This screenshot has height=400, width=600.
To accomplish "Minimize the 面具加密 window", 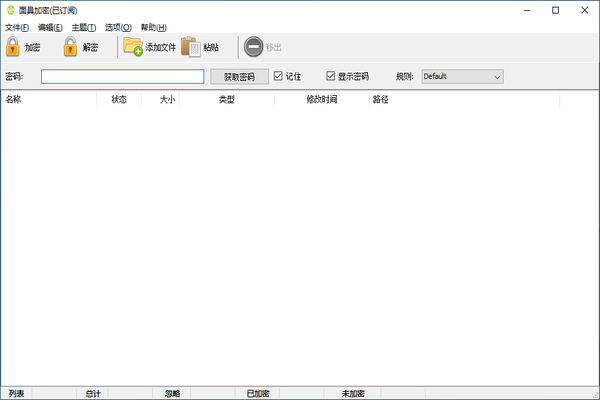I will 527,10.
